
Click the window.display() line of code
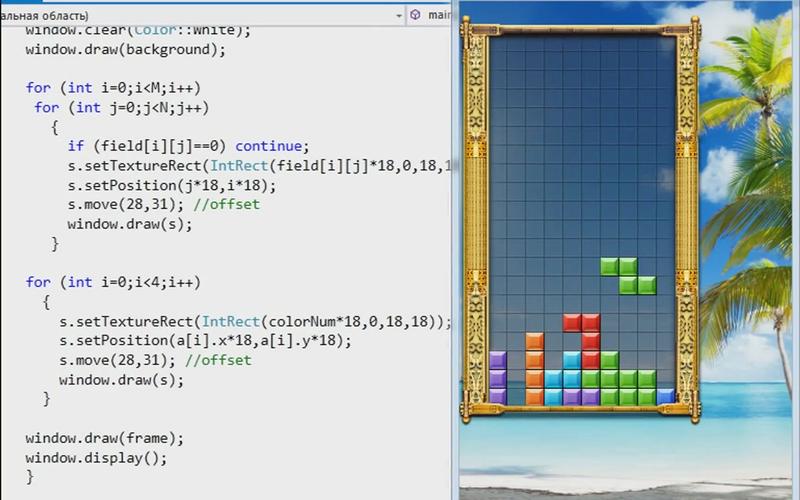click(x=96, y=457)
